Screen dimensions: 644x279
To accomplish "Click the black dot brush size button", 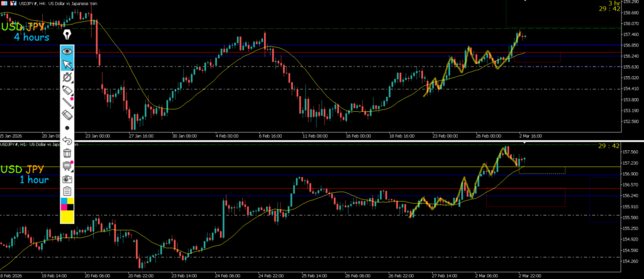I will coord(67,128).
